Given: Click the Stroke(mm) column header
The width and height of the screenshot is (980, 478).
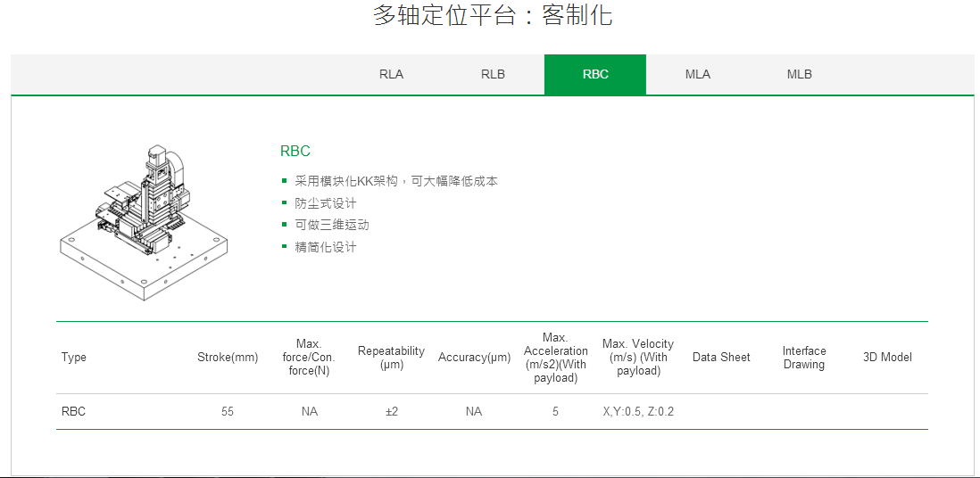Looking at the screenshot, I should tap(228, 358).
